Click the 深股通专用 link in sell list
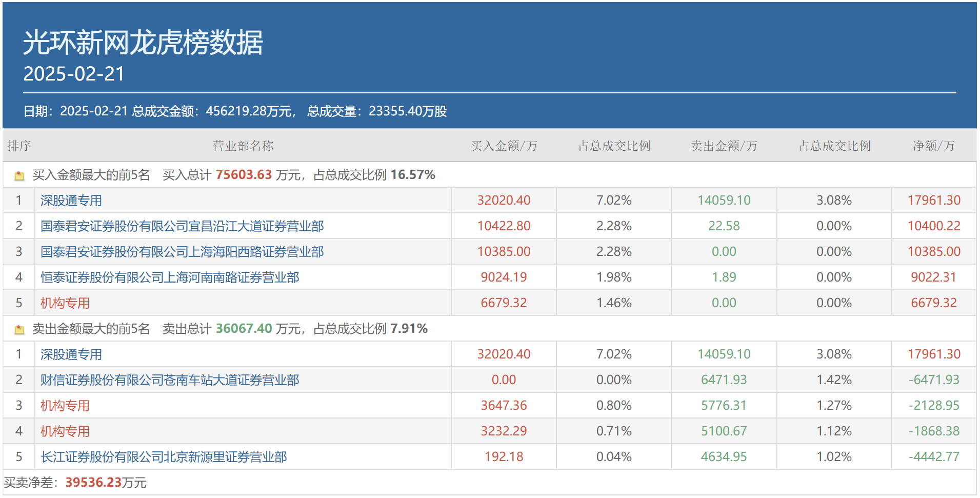 [x=71, y=354]
